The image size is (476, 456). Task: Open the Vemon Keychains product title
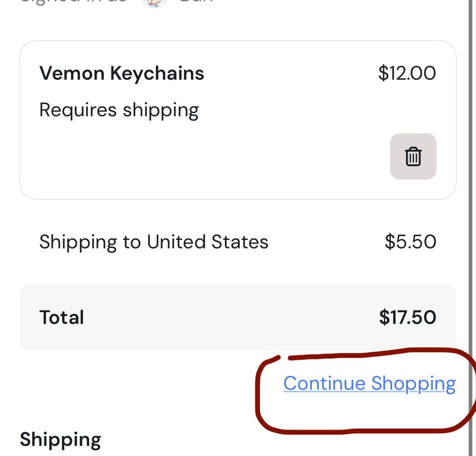click(x=122, y=73)
